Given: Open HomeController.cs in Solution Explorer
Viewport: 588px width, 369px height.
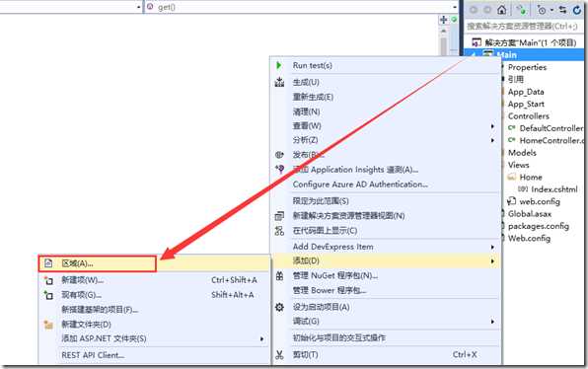Looking at the screenshot, I should pos(551,141).
